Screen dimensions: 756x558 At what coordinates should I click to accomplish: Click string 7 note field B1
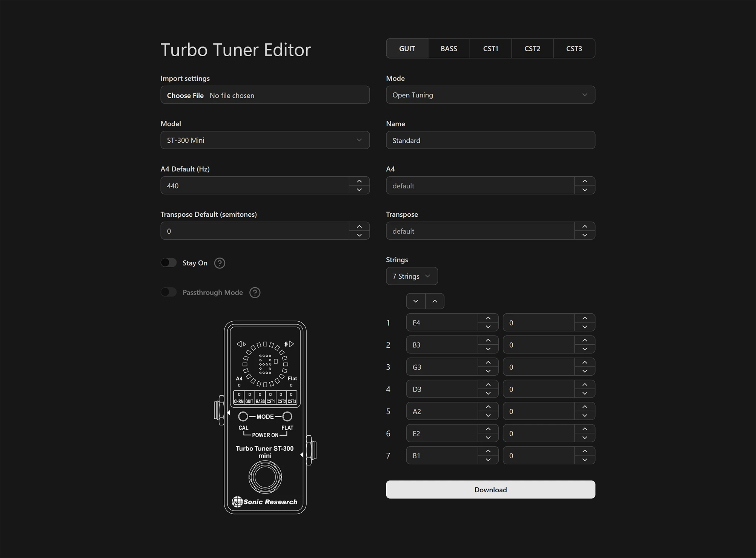click(442, 455)
